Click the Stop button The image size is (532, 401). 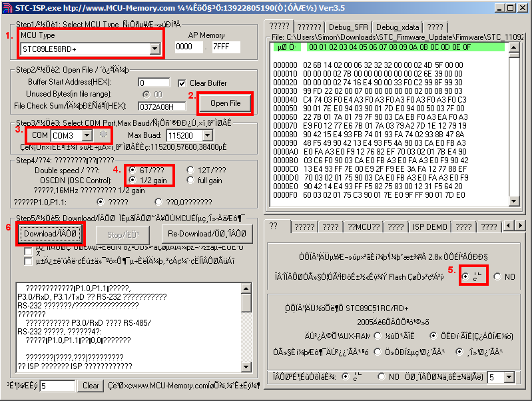123,234
